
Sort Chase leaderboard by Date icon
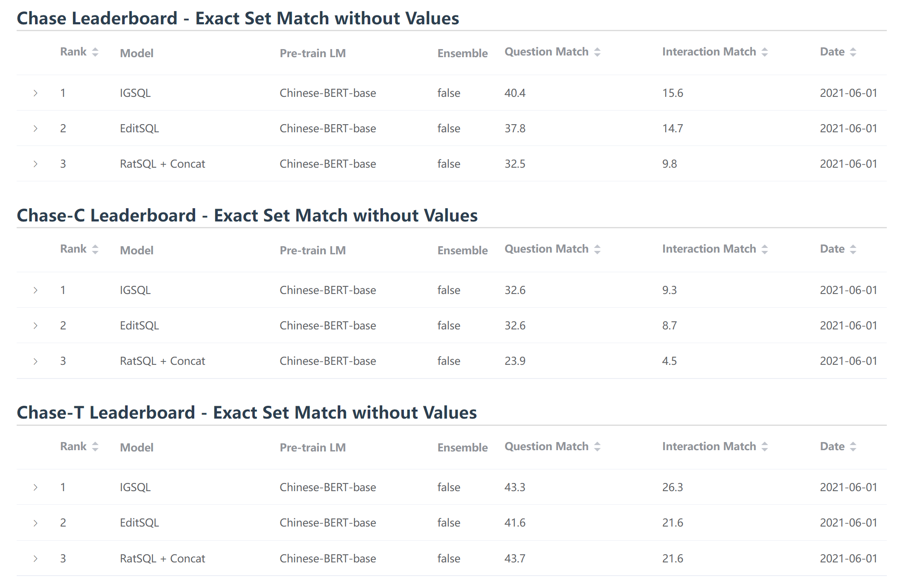tap(853, 52)
